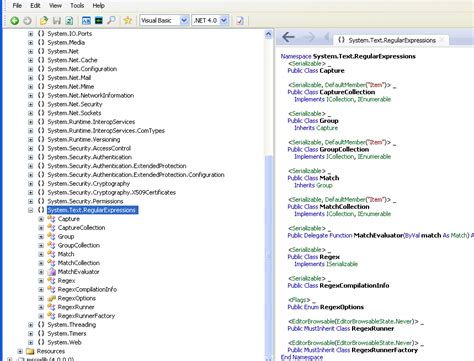Image resolution: width=474 pixels, height=361 pixels.
Task: Expand the RegexRunnerFactory class node
Action: [41, 316]
